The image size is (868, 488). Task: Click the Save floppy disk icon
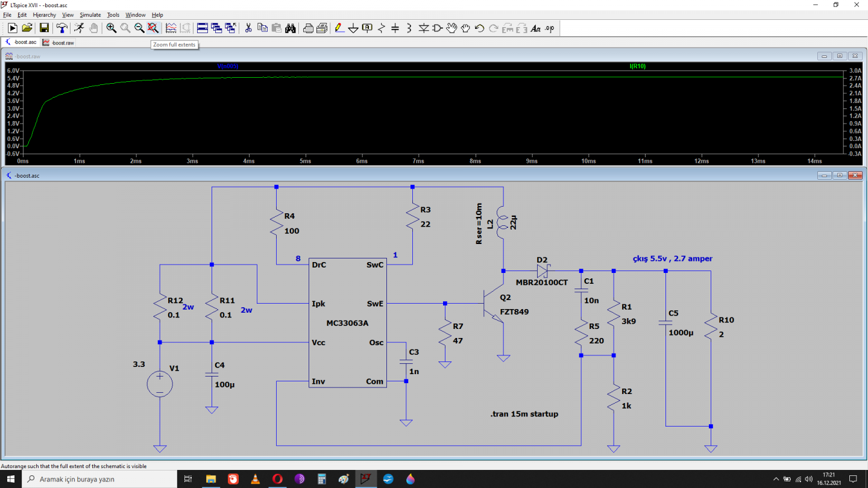44,28
